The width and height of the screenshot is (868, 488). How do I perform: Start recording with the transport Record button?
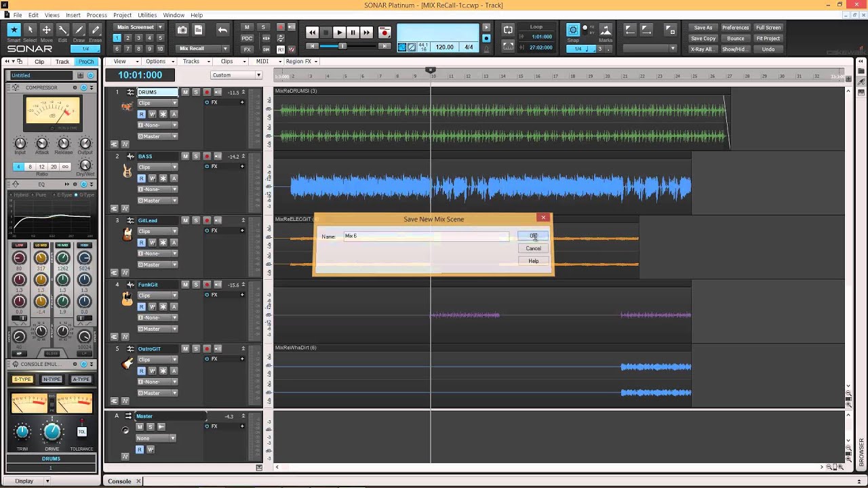384,32
